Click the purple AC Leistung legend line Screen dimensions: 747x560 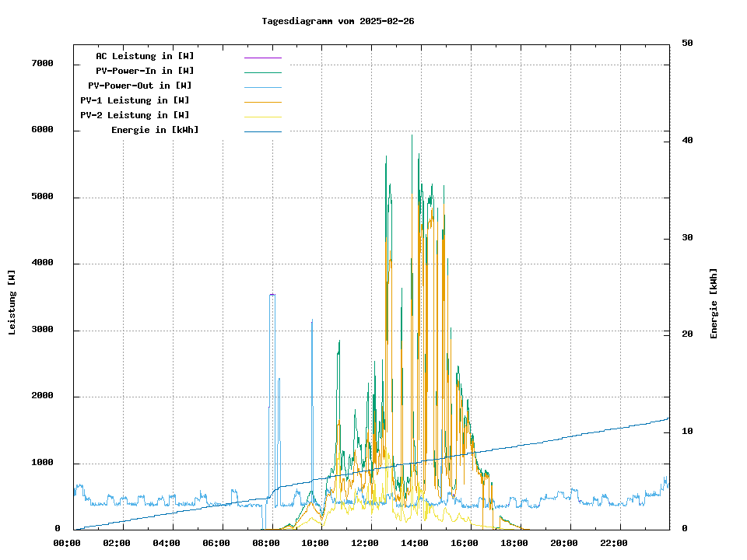coord(262,58)
